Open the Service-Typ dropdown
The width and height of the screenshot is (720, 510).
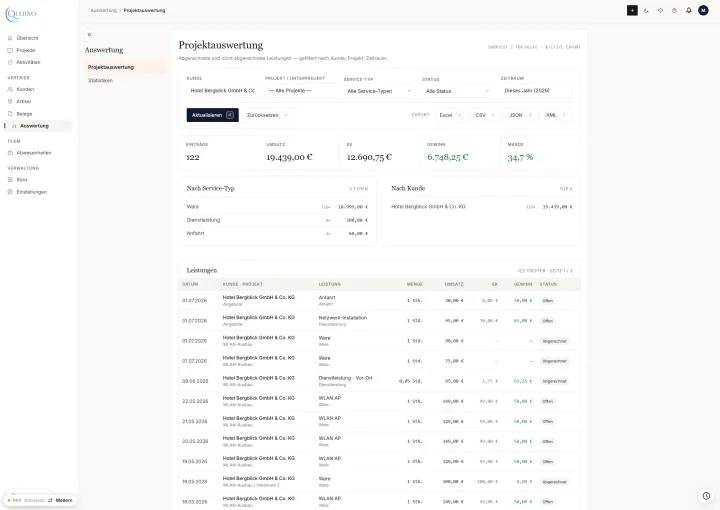[x=379, y=91]
